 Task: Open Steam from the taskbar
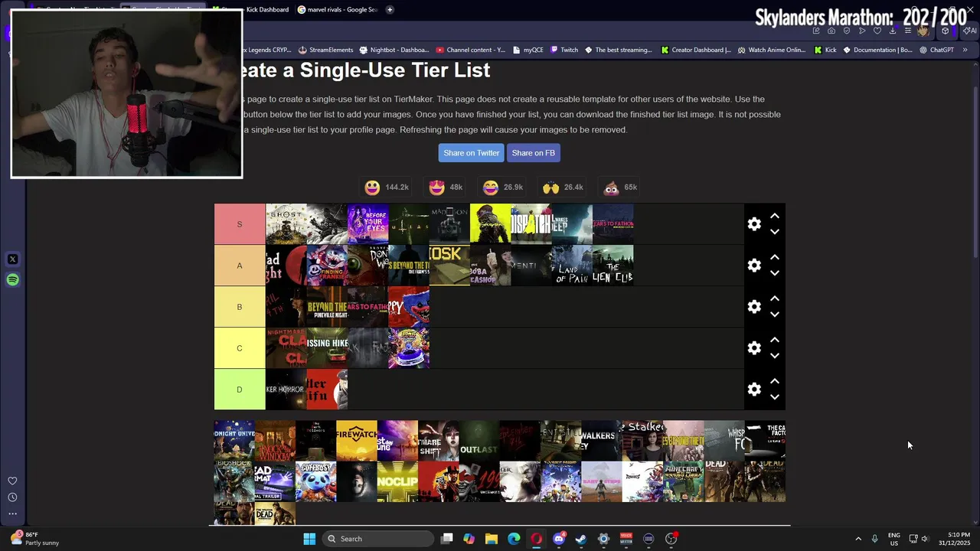pos(581,539)
